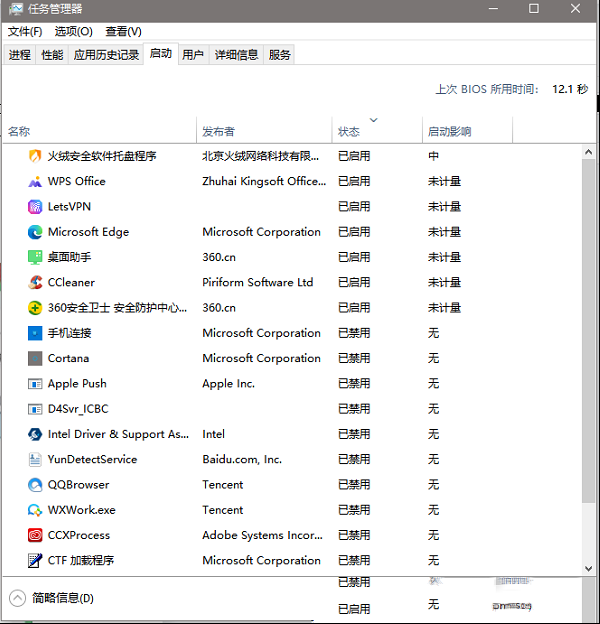Image resolution: width=600 pixels, height=624 pixels.
Task: Click publisher Baidu.com, Inc.
Action: click(242, 459)
